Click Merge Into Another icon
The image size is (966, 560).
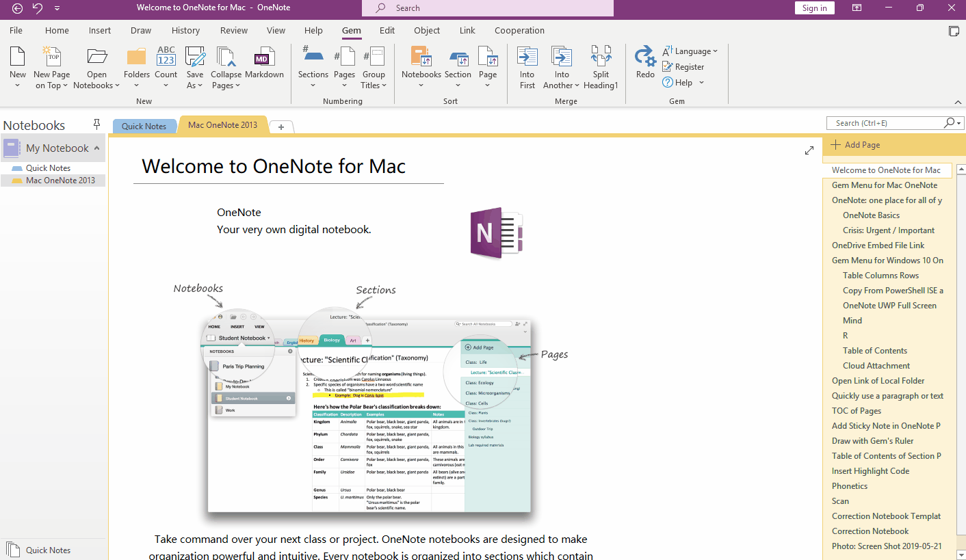(562, 57)
